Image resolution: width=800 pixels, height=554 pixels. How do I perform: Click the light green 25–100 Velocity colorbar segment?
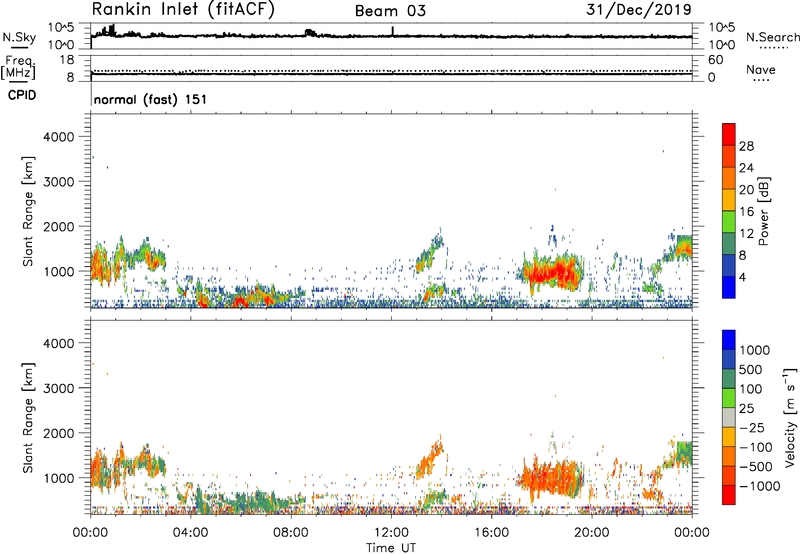pyautogui.click(x=729, y=398)
